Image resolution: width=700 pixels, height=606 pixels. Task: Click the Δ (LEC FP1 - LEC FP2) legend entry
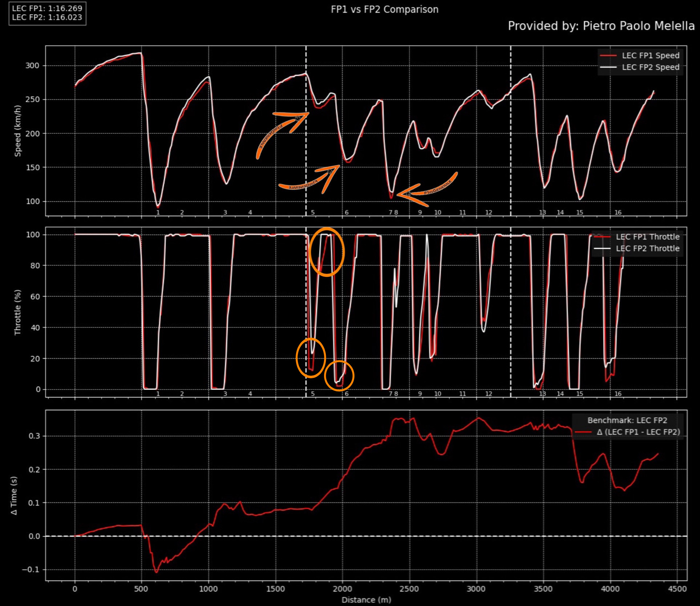[638, 432]
